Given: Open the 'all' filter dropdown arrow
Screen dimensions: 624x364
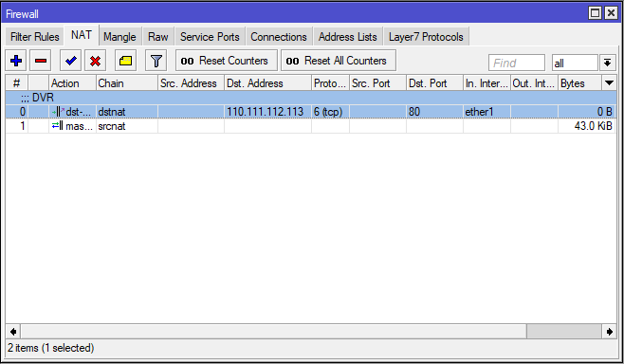Looking at the screenshot, I should coord(607,63).
